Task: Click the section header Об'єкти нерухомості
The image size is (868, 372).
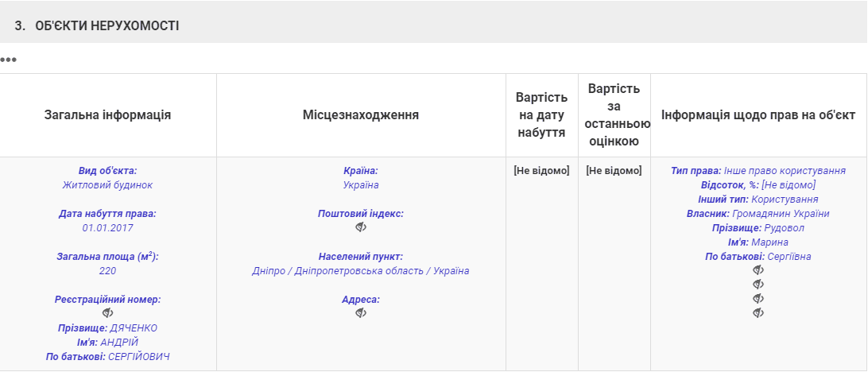Action: [x=107, y=26]
